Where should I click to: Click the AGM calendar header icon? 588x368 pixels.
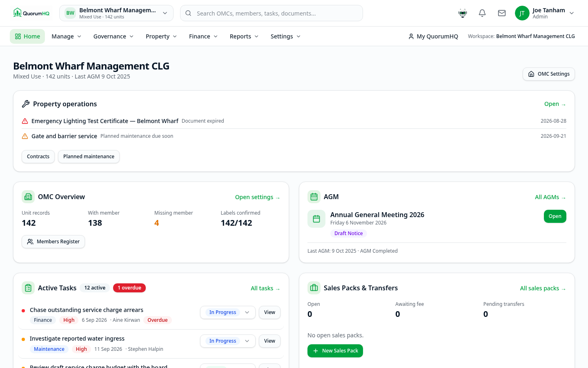coord(314,197)
